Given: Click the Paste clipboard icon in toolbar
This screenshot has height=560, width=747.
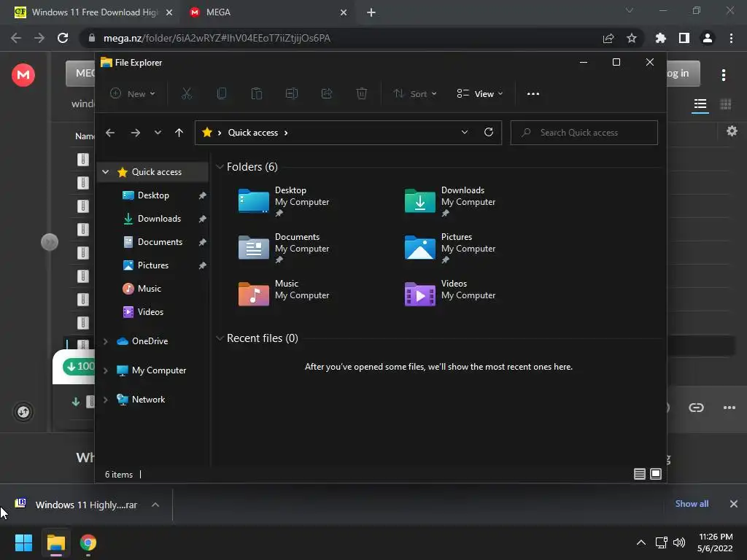Looking at the screenshot, I should [257, 94].
